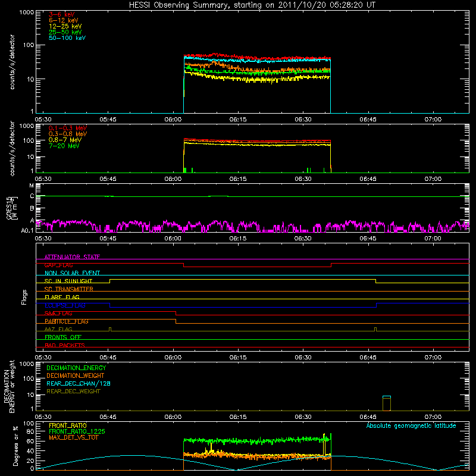Image resolution: width=476 pixels, height=476 pixels.
Task: Click the green 7-20 MeV legend label
Action: (x=64, y=146)
